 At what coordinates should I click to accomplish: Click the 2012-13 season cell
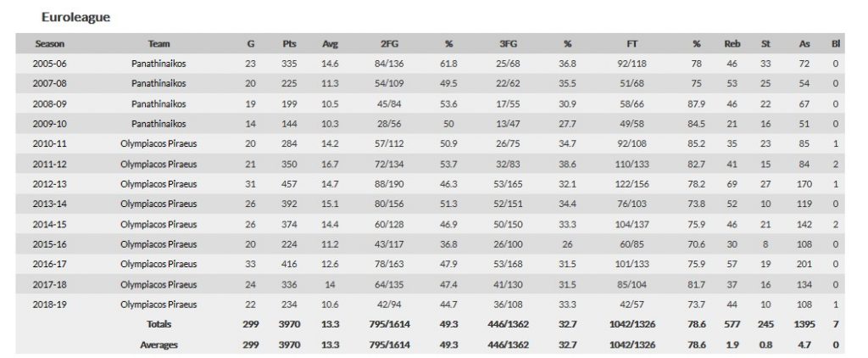50,184
